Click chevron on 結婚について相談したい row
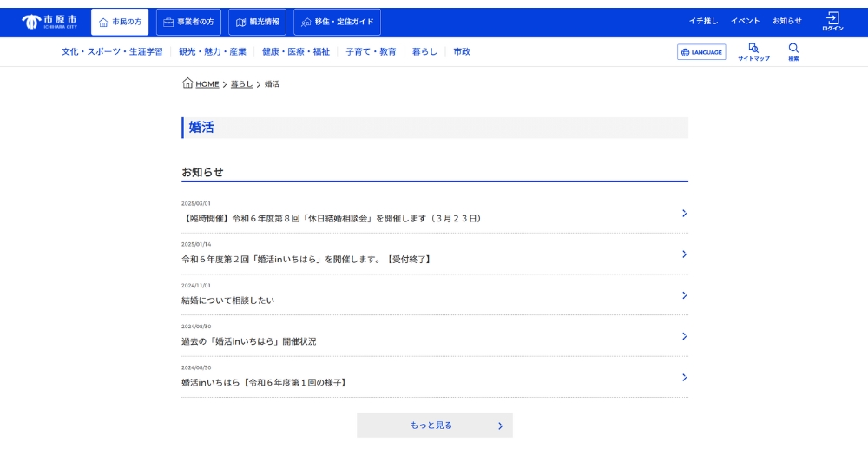 click(684, 295)
